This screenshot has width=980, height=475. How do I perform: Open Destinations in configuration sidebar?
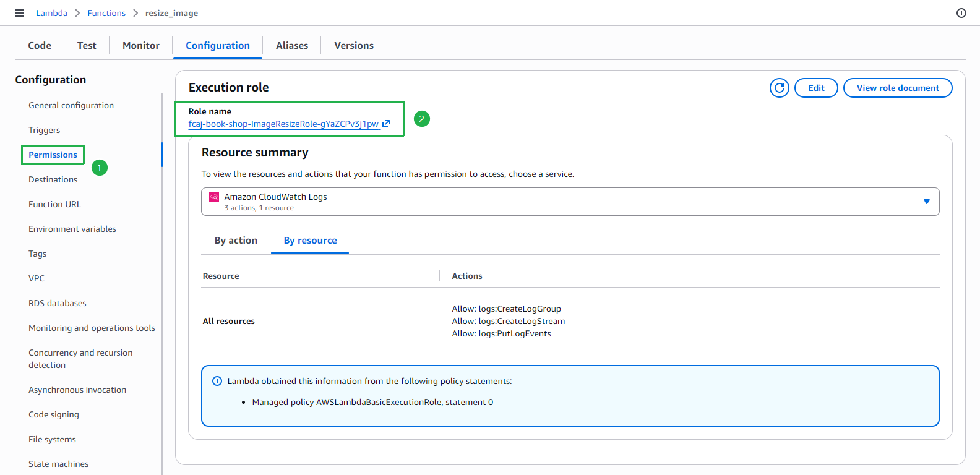coord(53,179)
